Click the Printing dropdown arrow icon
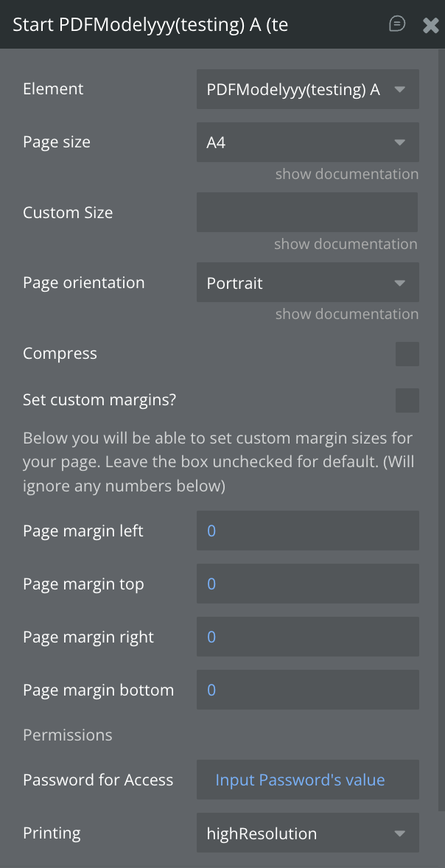 399,833
